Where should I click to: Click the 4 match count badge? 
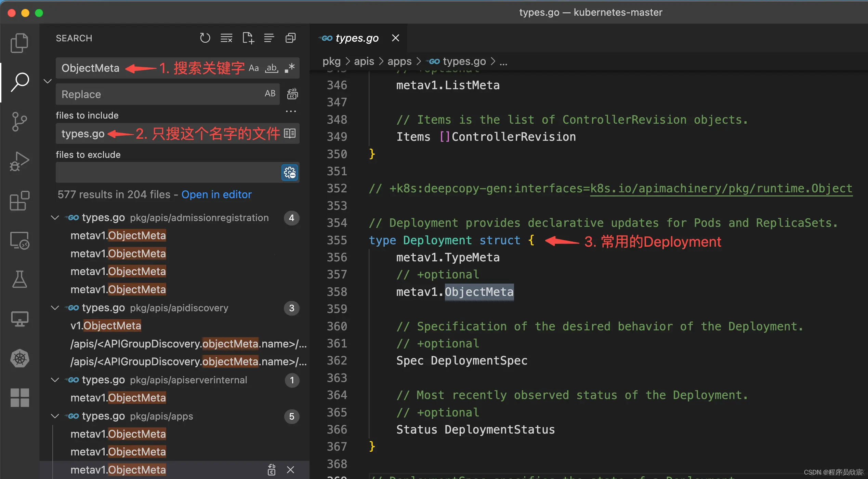pos(291,218)
